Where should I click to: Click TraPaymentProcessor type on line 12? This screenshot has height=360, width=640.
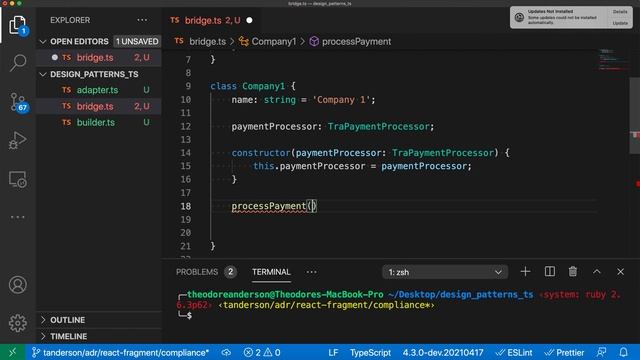pyautogui.click(x=378, y=127)
